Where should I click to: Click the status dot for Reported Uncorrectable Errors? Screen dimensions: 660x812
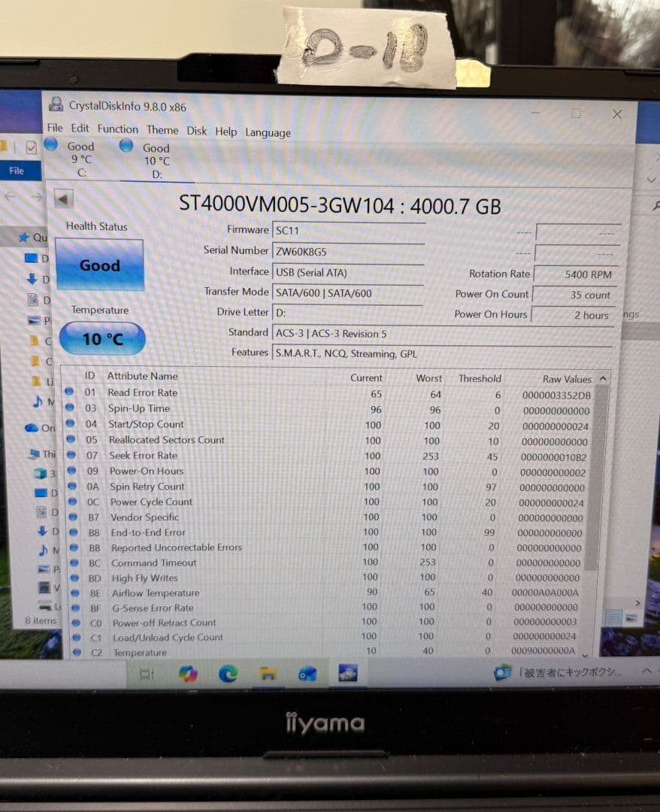coord(74,547)
